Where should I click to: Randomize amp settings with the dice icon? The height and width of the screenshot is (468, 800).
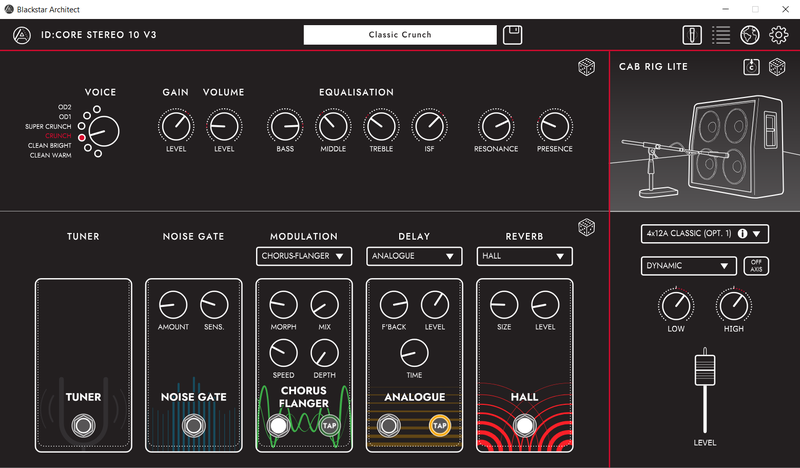coord(587,67)
